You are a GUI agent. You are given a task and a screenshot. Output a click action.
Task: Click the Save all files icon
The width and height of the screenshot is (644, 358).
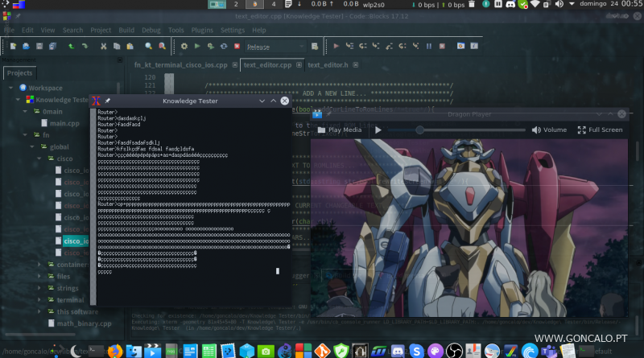click(52, 47)
